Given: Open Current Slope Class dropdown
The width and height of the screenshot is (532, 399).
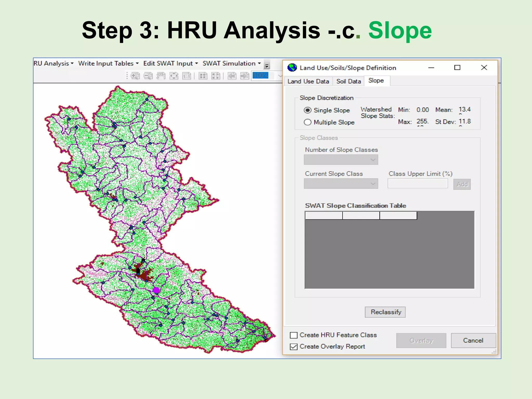Looking at the screenshot, I should (341, 184).
